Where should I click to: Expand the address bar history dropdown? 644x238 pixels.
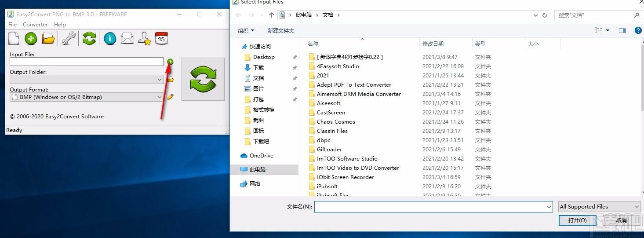click(535, 15)
